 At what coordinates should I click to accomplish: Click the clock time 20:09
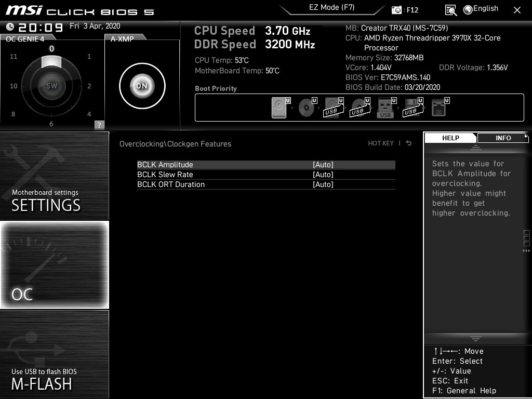[x=41, y=27]
